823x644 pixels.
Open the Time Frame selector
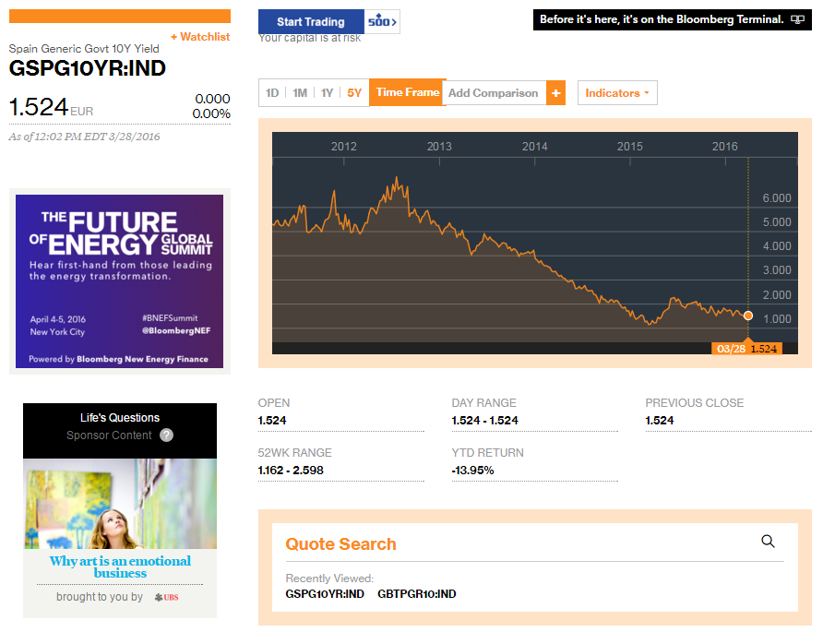pyautogui.click(x=407, y=92)
